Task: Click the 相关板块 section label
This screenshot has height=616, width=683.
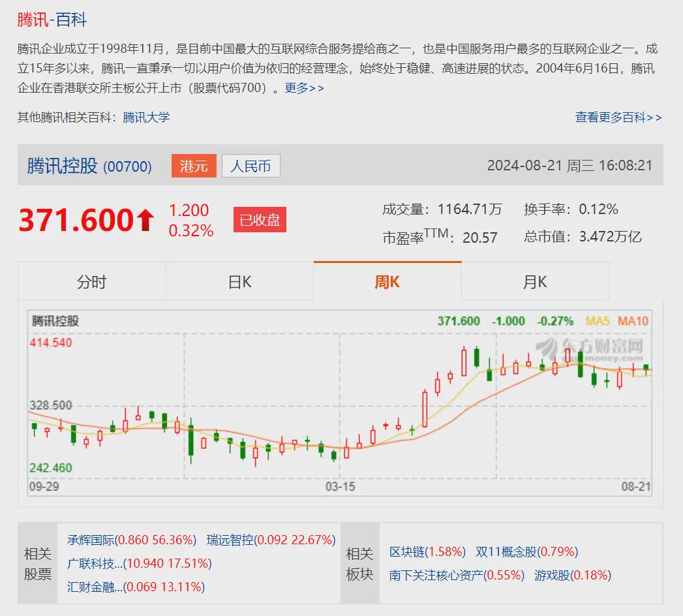Action: click(359, 564)
